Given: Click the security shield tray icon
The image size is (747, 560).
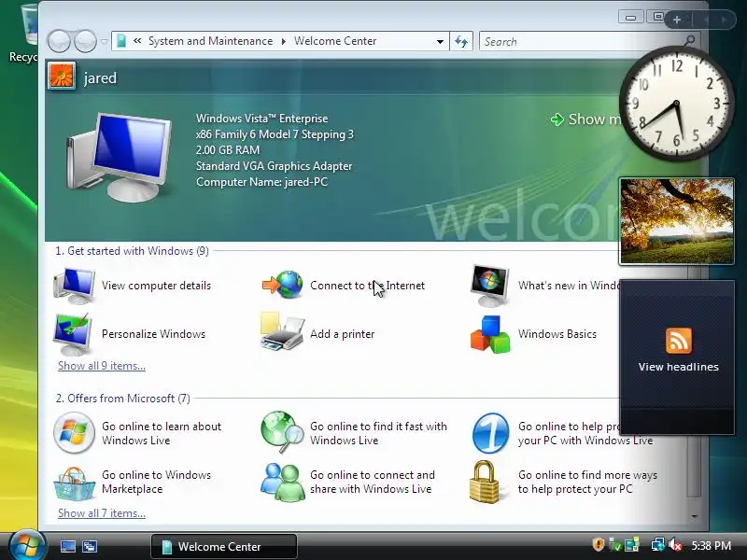Looking at the screenshot, I should click(x=599, y=544).
